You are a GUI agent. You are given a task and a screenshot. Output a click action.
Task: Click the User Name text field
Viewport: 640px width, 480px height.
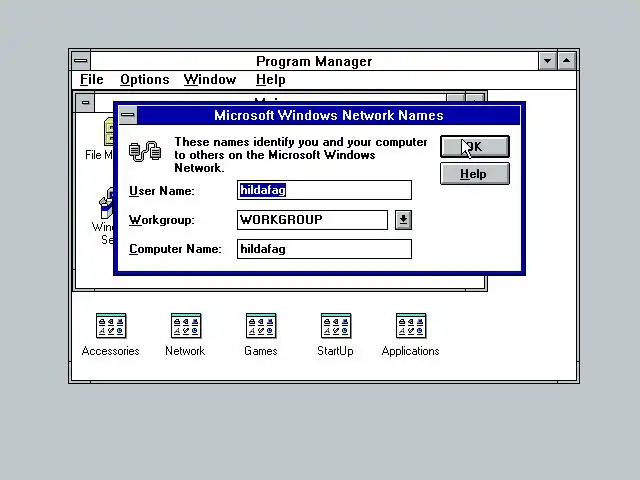coord(324,190)
